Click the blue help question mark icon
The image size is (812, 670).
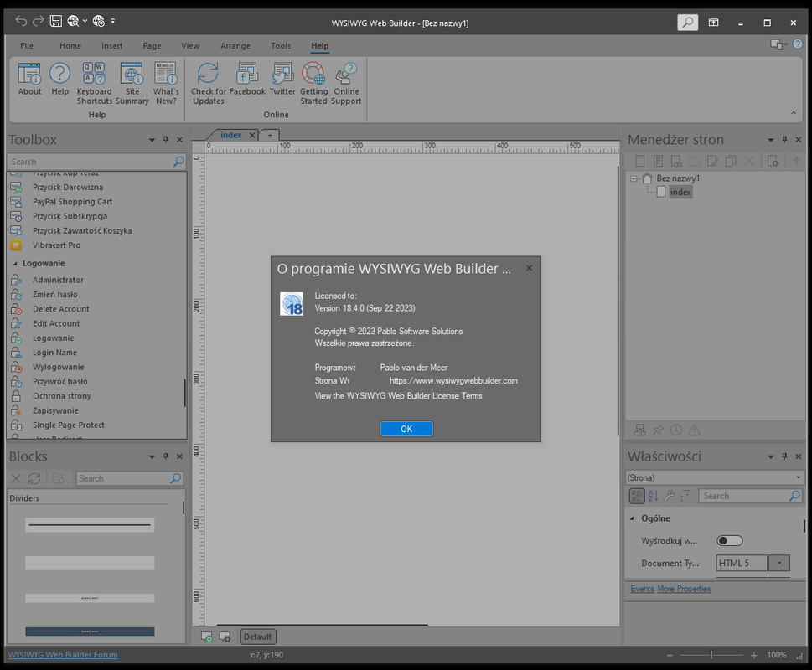click(798, 44)
